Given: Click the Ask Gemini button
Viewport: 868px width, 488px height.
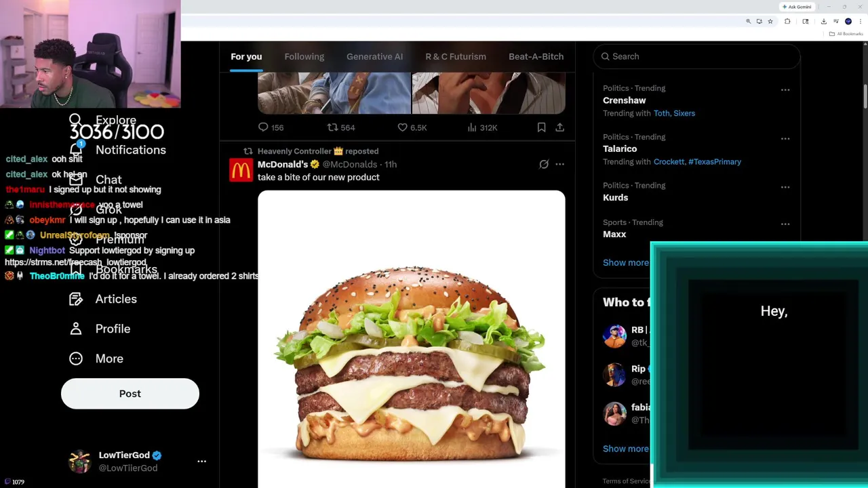Looking at the screenshot, I should (x=797, y=7).
